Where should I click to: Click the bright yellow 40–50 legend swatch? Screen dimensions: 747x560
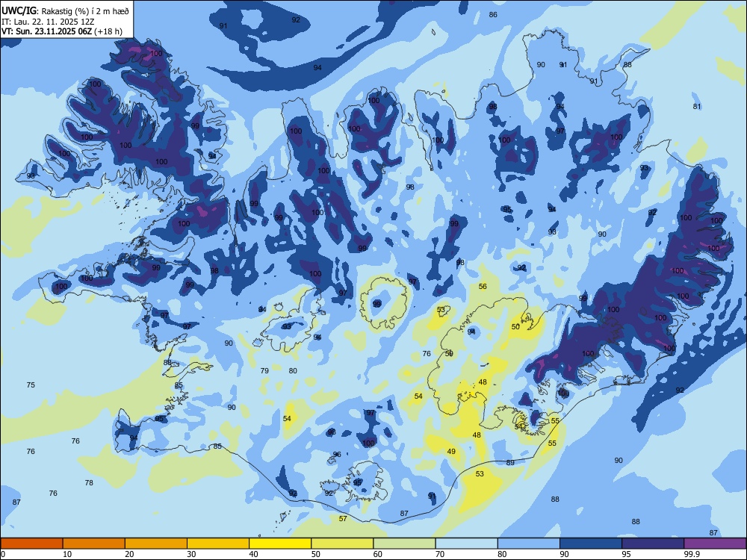click(x=280, y=544)
